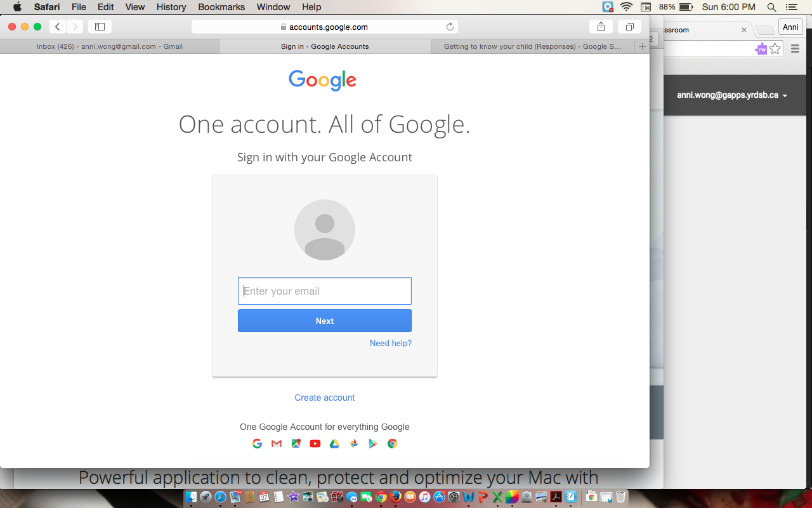Image resolution: width=812 pixels, height=508 pixels.
Task: Open the Apple menu
Action: tap(17, 7)
